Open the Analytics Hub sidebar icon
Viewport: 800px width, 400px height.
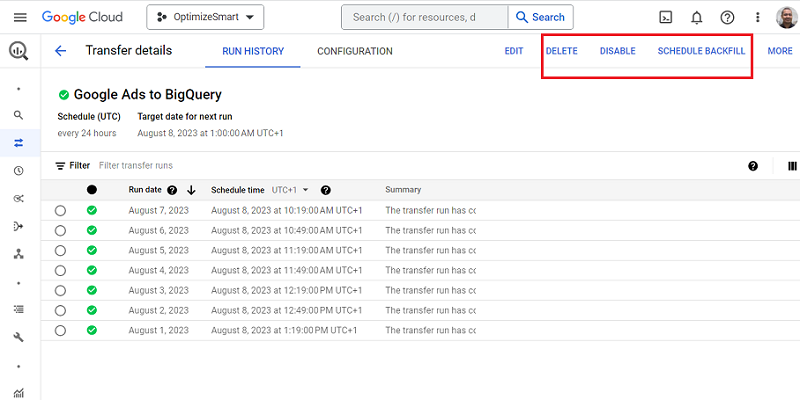click(x=19, y=198)
